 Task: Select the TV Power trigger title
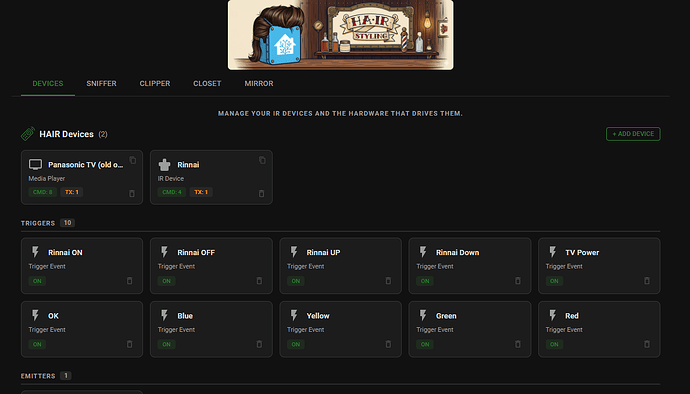click(582, 252)
